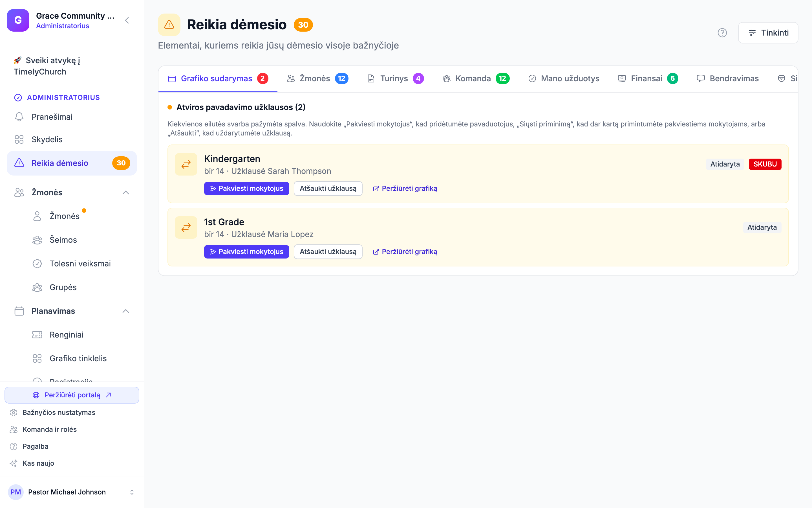Click 'Užklausė Sarah Thompson' text
Viewport: 812px width, 508px height.
(x=281, y=171)
